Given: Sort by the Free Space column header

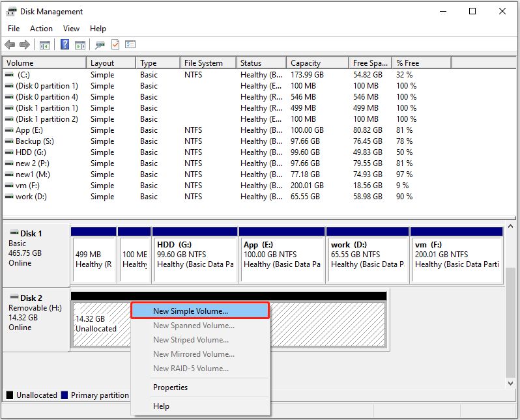Looking at the screenshot, I should (x=370, y=63).
